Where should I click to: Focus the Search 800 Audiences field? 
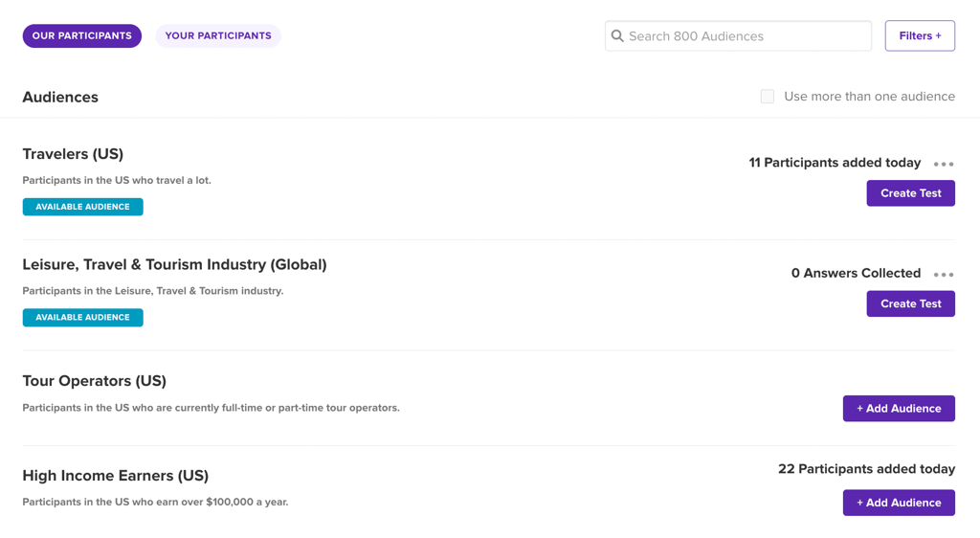click(x=746, y=36)
